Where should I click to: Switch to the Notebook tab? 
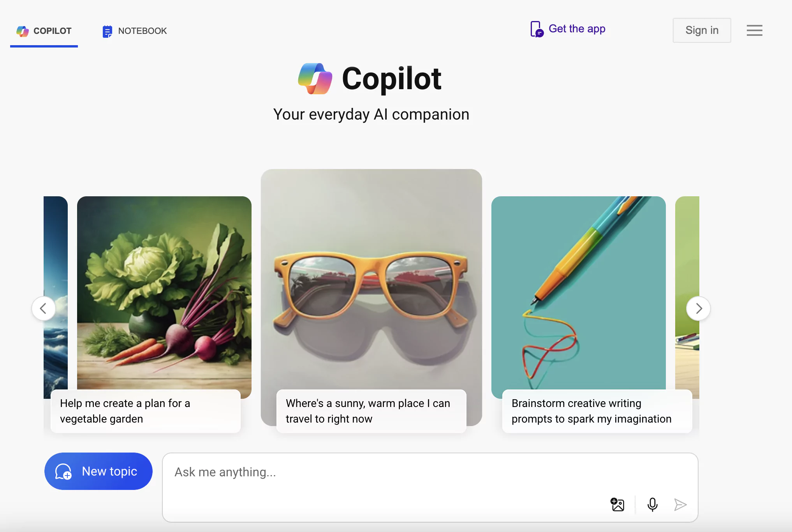pos(134,31)
